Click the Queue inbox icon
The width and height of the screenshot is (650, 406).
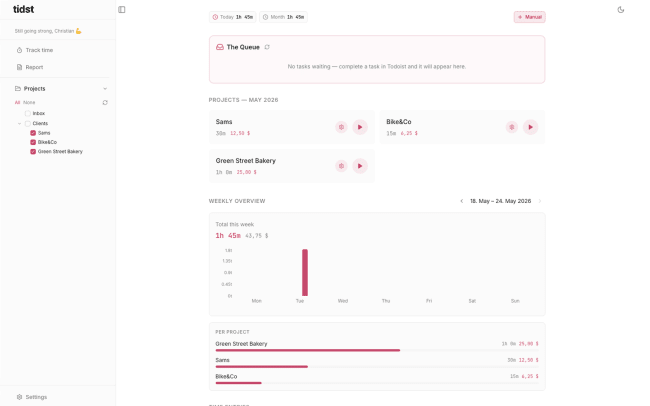click(x=220, y=47)
